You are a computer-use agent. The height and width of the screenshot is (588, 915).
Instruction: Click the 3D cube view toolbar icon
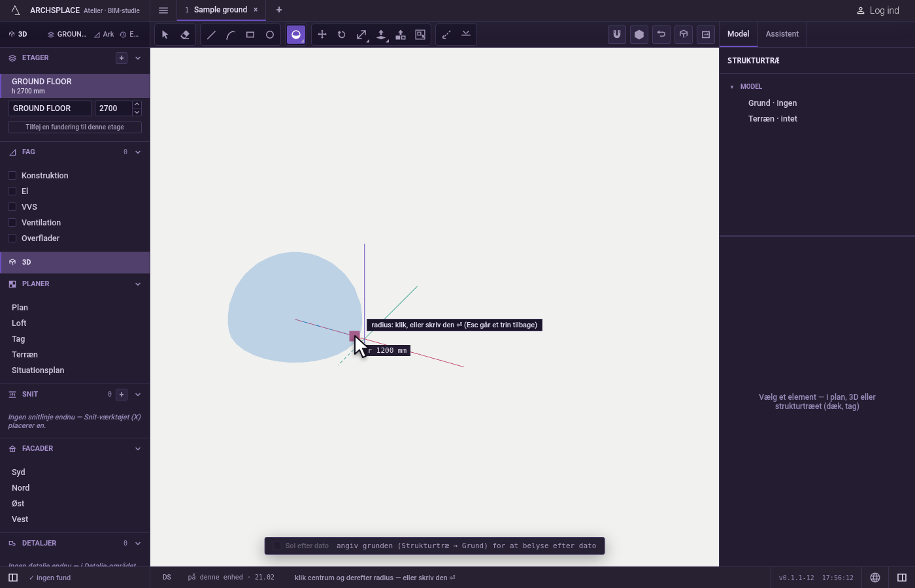coord(684,35)
